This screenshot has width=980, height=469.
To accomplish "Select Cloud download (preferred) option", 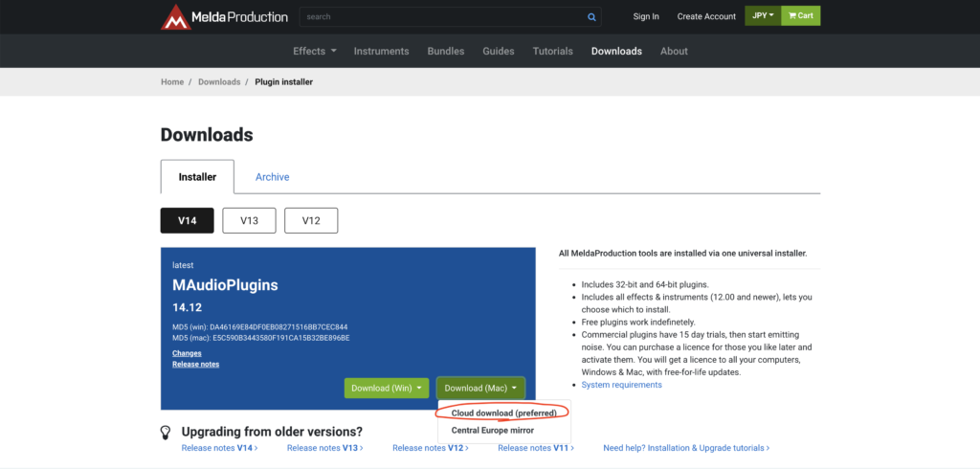I will 503,413.
